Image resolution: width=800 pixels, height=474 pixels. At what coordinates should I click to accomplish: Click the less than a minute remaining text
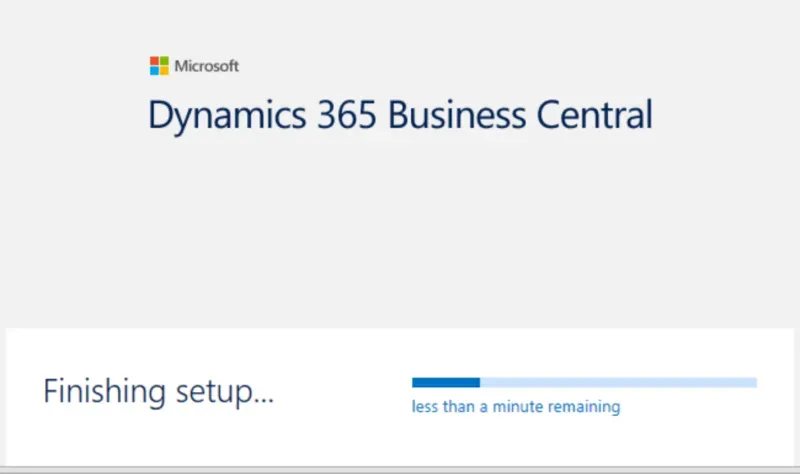coord(516,407)
